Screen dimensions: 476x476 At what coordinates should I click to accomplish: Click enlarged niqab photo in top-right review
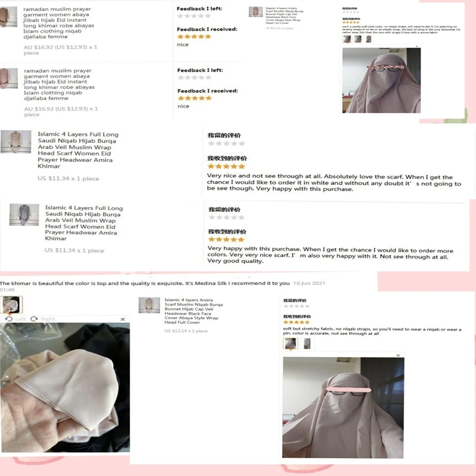[x=381, y=80]
